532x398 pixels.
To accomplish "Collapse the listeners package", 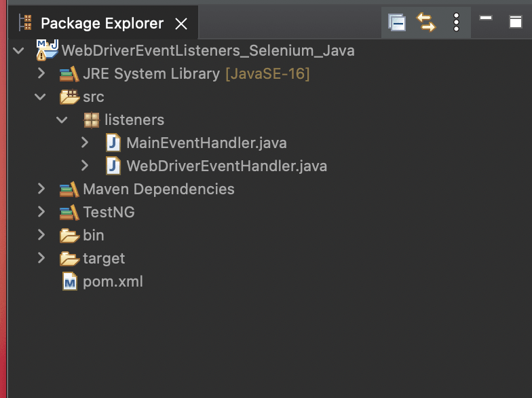I will [63, 120].
